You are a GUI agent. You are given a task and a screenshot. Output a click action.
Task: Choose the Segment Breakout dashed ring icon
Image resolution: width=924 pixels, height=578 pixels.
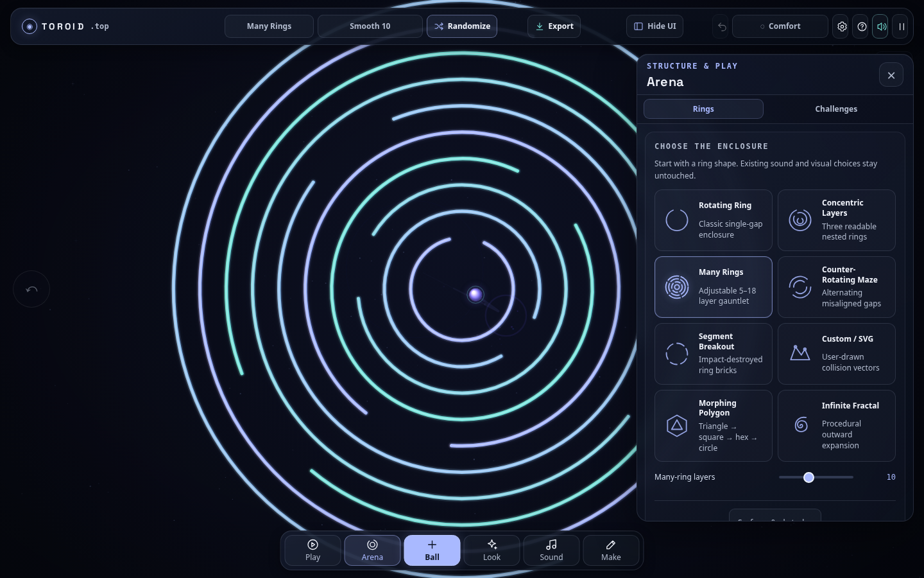tap(677, 354)
